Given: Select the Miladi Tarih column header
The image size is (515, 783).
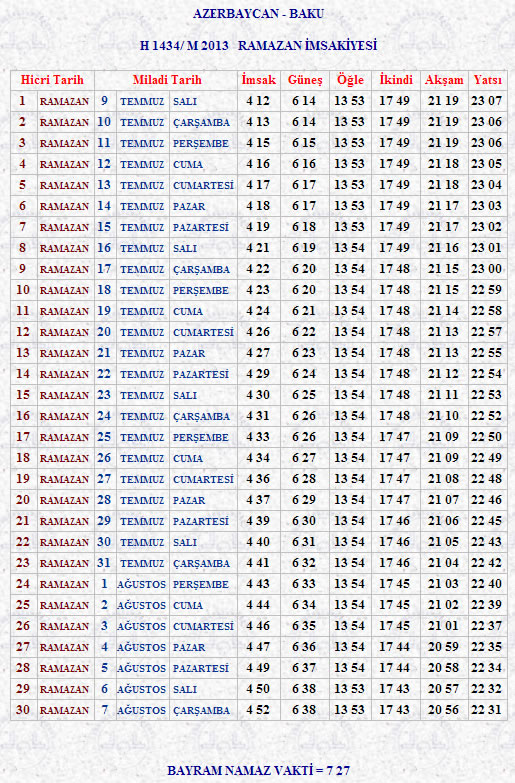Looking at the screenshot, I should click(167, 80).
